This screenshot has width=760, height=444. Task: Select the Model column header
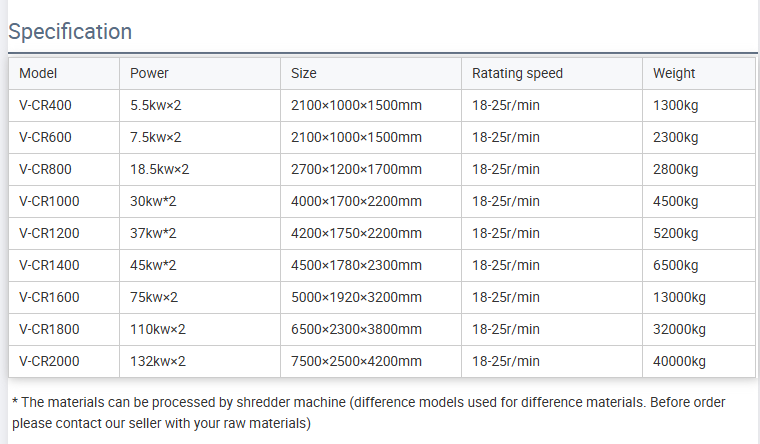[x=38, y=73]
